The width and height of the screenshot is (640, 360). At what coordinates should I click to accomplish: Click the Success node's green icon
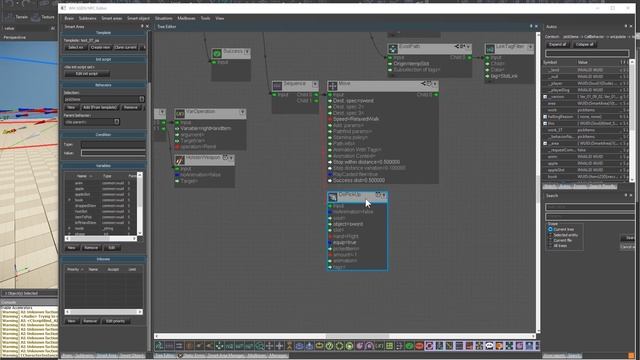point(217,53)
